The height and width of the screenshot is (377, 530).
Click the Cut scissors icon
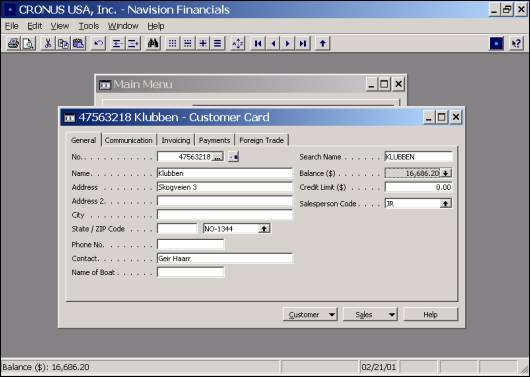point(48,43)
